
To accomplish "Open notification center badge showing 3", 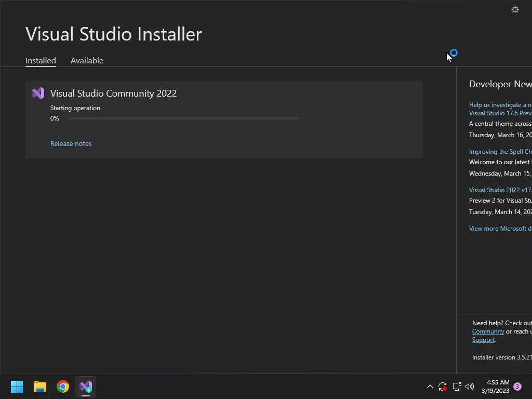I will pos(517,387).
